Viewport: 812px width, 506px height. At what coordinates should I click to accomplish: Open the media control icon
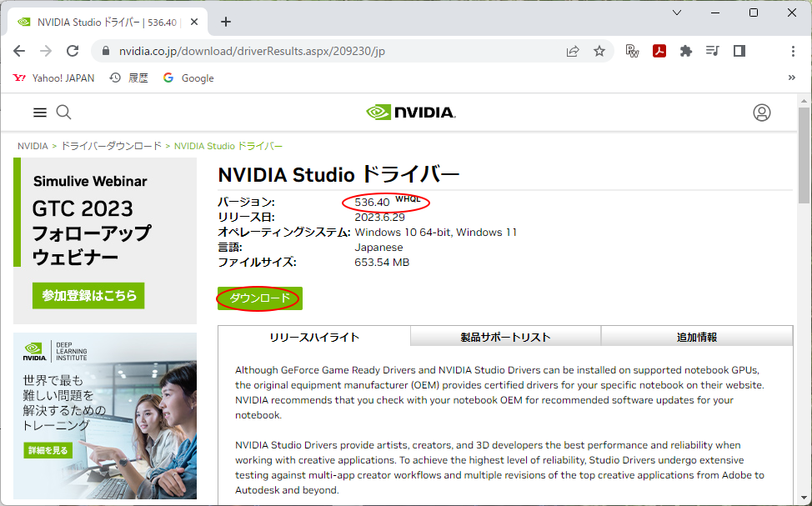pyautogui.click(x=713, y=51)
